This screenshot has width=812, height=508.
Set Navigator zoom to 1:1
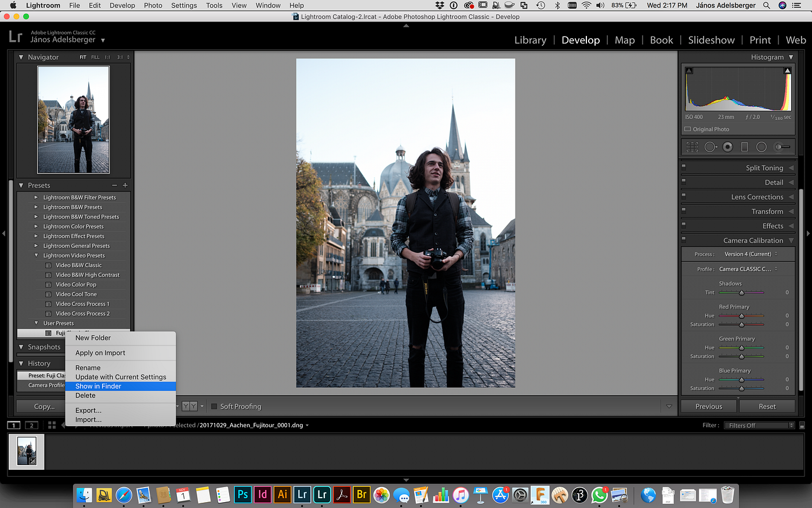(x=107, y=57)
